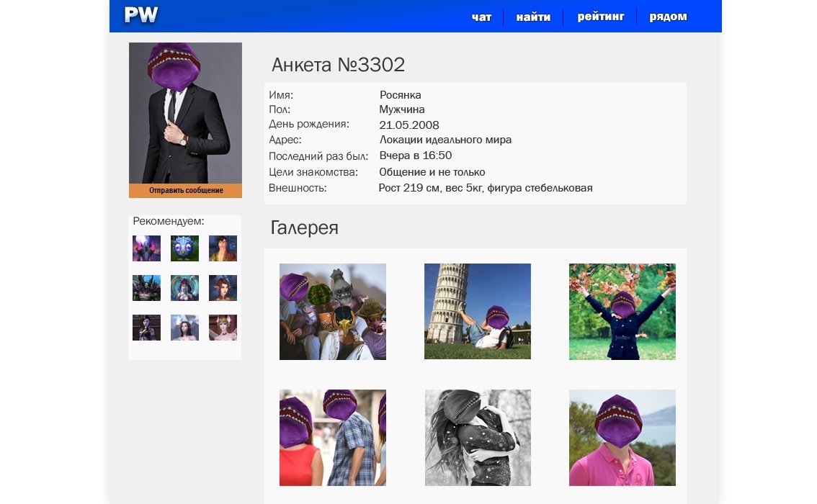Open the чат menu item
817x504 pixels.
click(x=481, y=17)
